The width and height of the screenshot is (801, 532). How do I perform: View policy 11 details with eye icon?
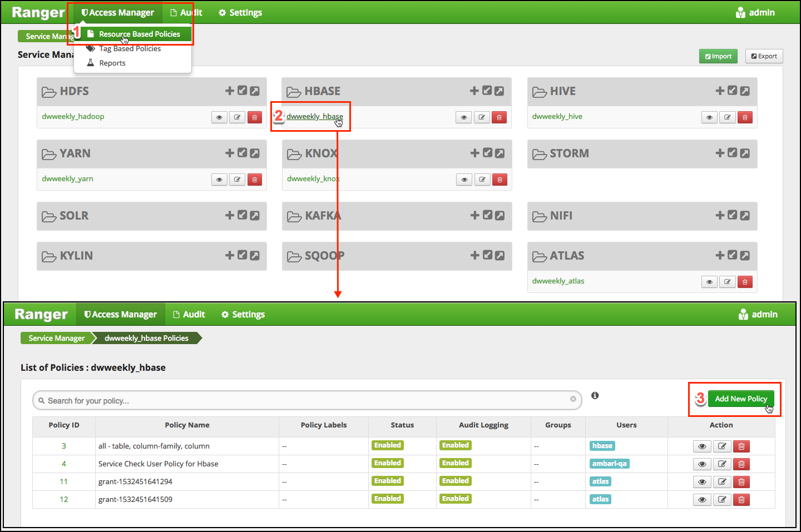(x=702, y=482)
